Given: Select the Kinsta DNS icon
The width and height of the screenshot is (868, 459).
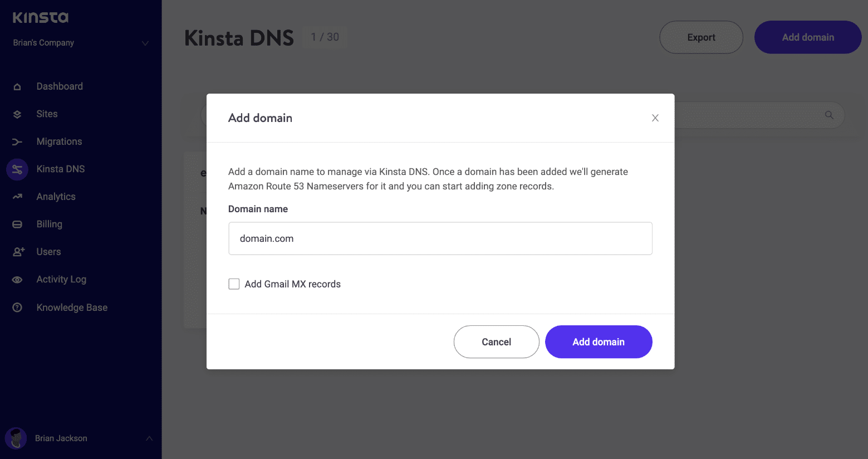Looking at the screenshot, I should [17, 169].
